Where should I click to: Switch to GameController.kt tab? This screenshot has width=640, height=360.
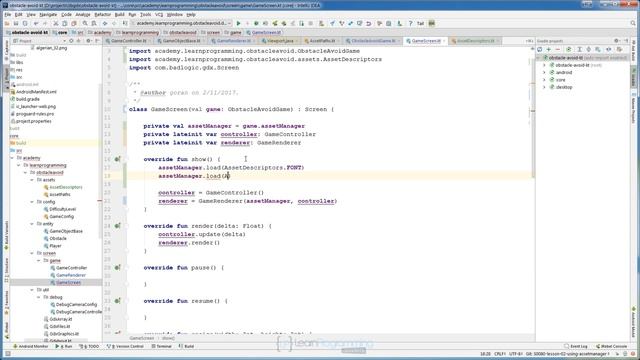128,41
